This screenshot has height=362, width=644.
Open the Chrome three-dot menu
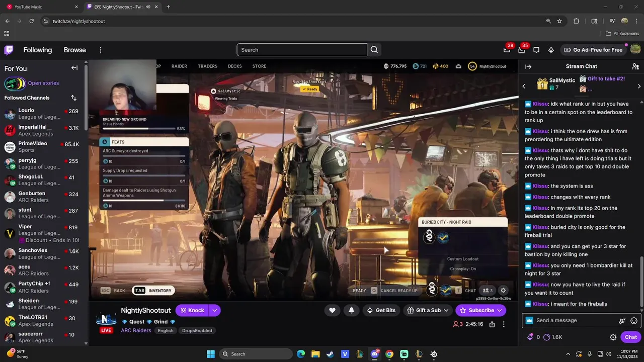pyautogui.click(x=635, y=21)
